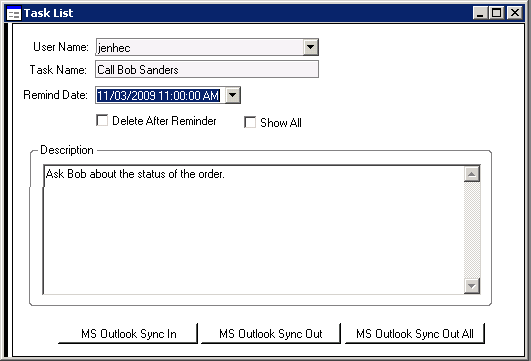
Task: Select the jenhec User Name combo field
Action: (x=207, y=47)
